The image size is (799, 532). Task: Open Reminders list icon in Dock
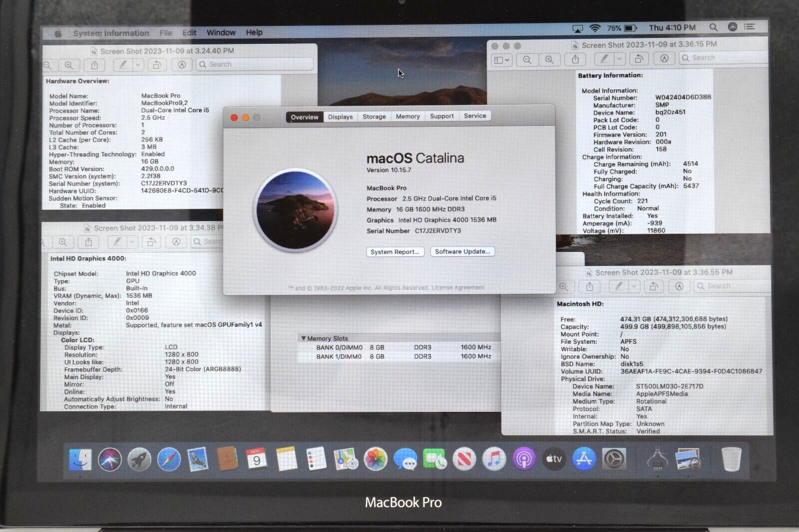[316, 459]
